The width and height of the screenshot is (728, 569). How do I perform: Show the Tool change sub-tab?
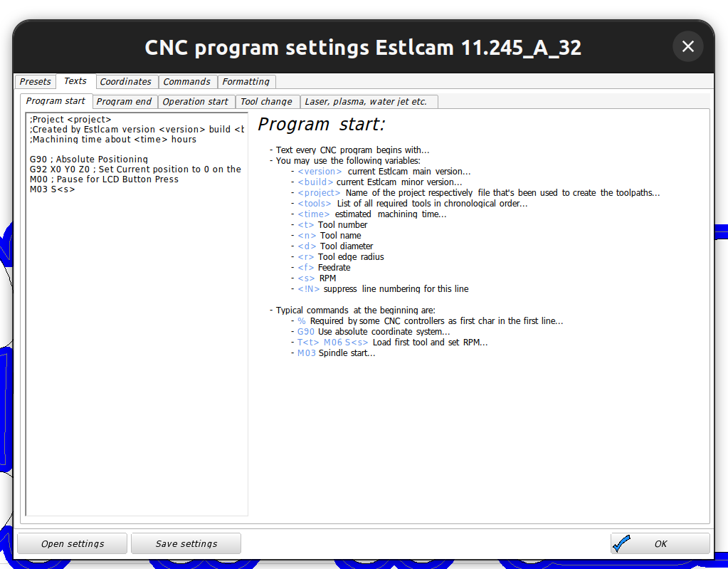point(266,101)
